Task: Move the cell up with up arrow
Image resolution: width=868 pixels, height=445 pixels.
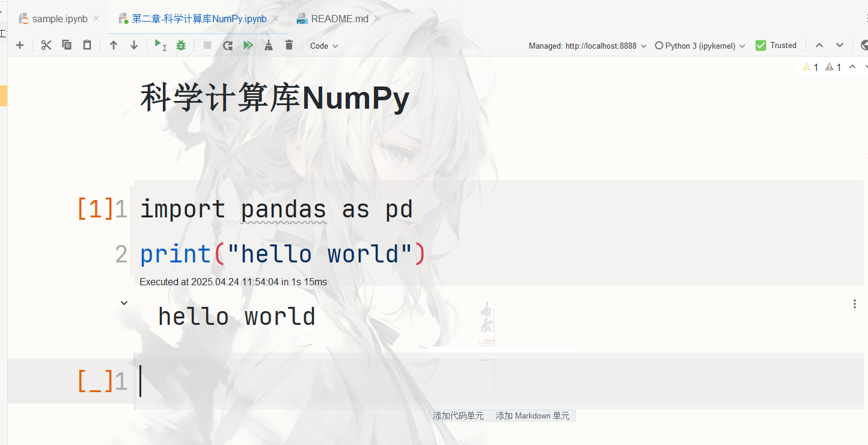Action: click(x=114, y=45)
